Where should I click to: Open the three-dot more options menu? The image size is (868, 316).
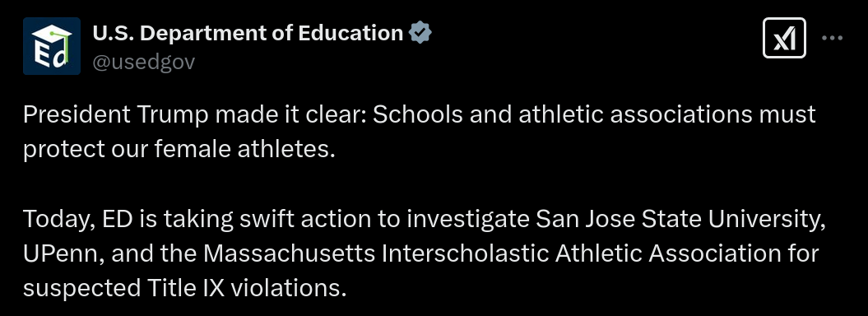(832, 38)
